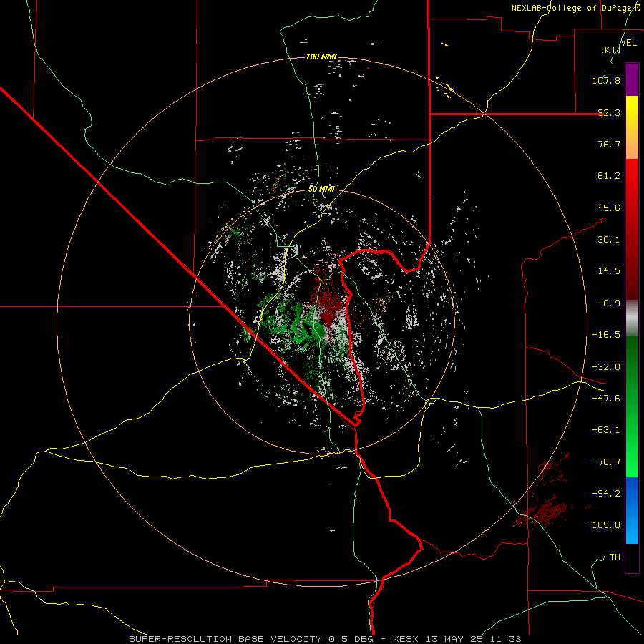Select the -63.1 legend value
This screenshot has width=644, height=644.
tap(606, 430)
